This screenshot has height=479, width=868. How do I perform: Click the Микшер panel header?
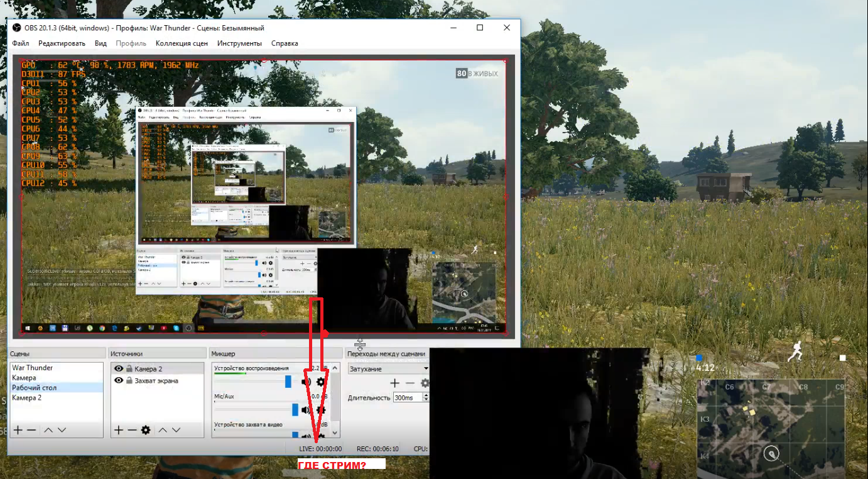pos(275,353)
